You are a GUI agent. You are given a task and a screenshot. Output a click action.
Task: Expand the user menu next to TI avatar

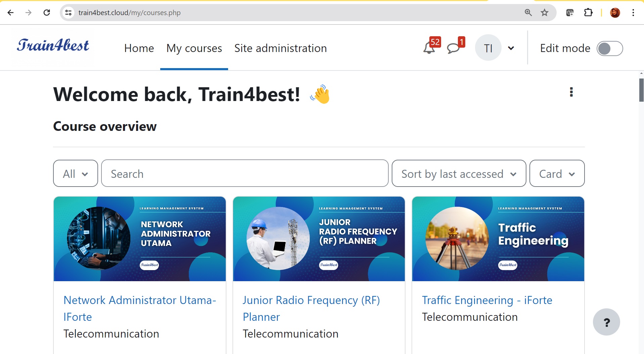tap(511, 48)
